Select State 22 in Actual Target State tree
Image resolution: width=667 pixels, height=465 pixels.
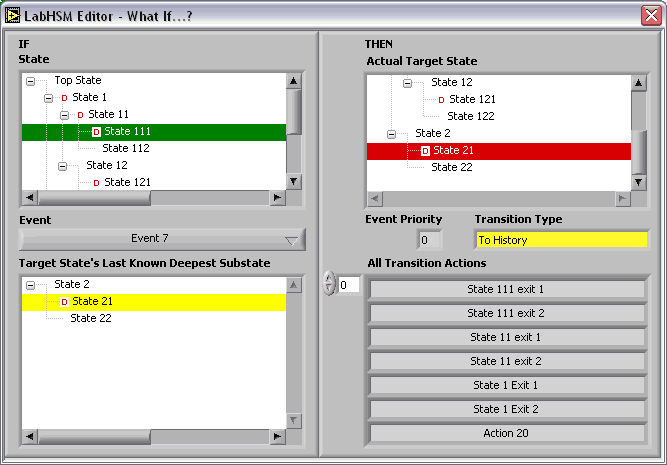click(451, 167)
